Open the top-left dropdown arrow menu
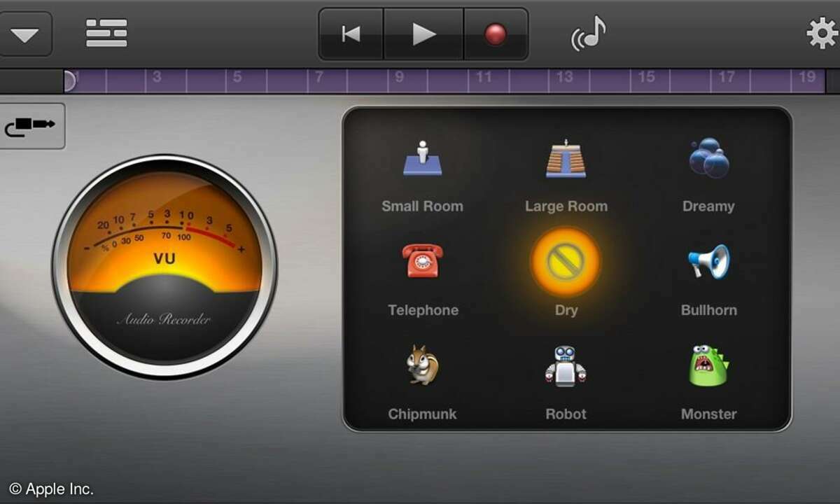840x504 pixels. 25,34
